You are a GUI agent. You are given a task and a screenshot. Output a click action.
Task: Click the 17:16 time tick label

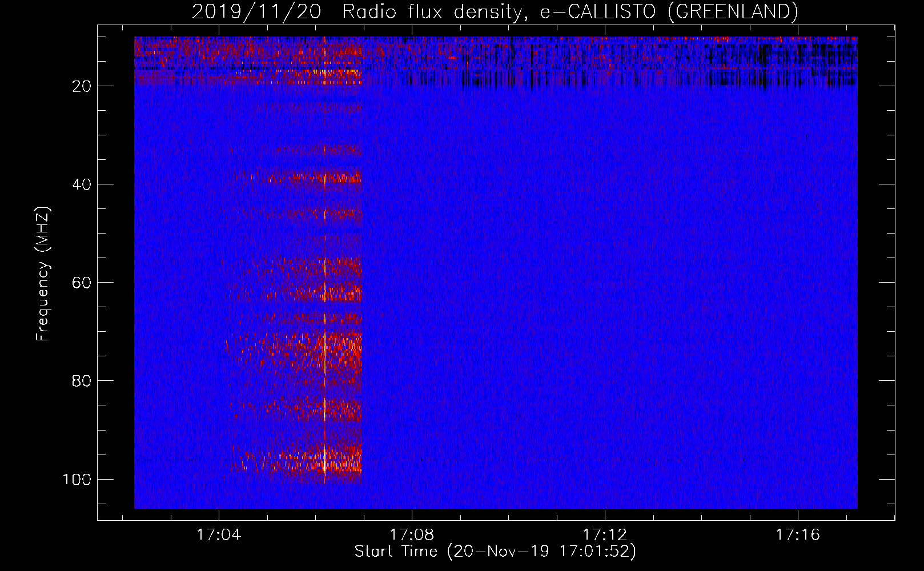coord(798,534)
